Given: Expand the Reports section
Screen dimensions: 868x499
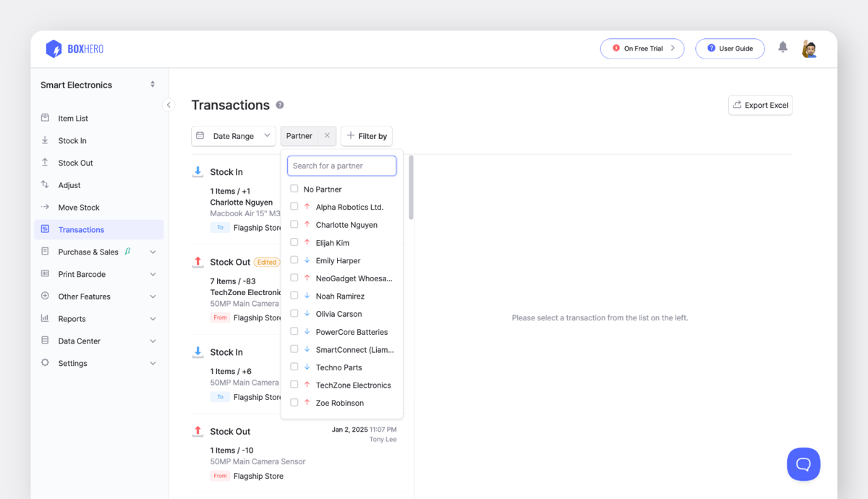Looking at the screenshot, I should pos(72,318).
